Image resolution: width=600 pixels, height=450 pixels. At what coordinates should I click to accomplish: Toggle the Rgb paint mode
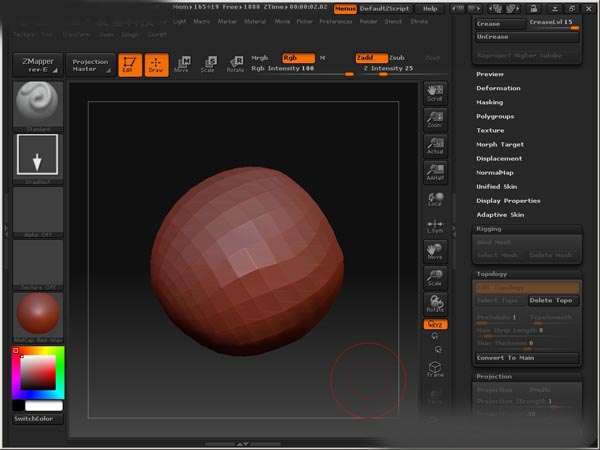click(298, 58)
